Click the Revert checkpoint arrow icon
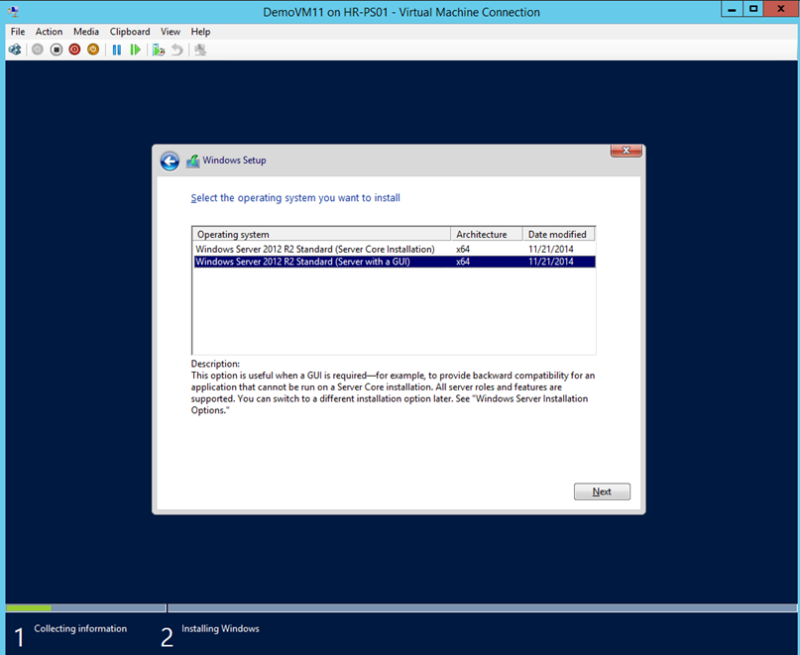This screenshot has height=655, width=800. [177, 49]
